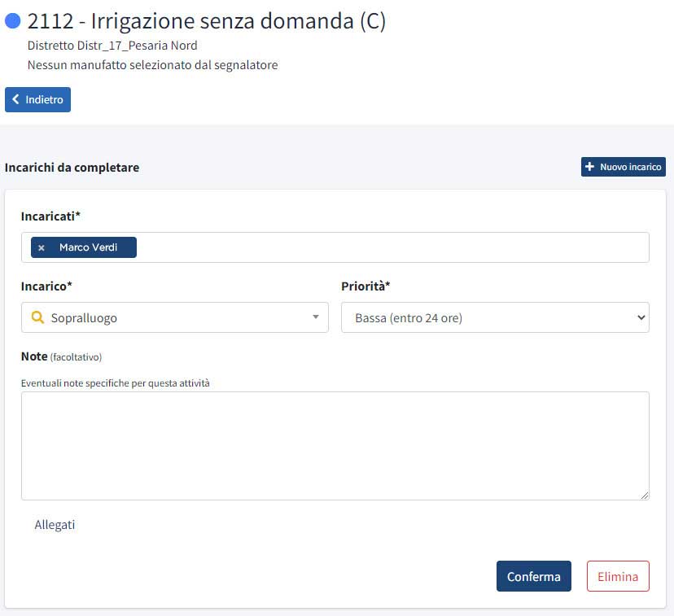Go back with the Indietro button

tap(37, 99)
